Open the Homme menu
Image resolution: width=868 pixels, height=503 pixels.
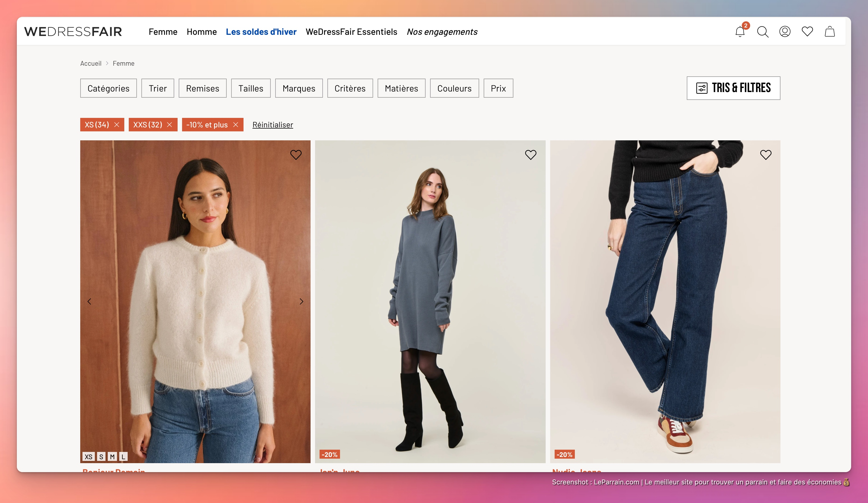(x=201, y=32)
